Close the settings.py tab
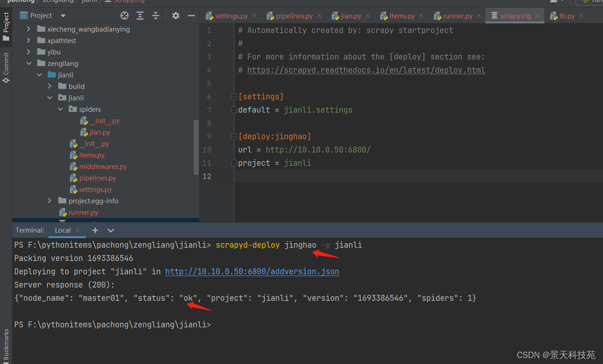Image resolution: width=603 pixels, height=364 pixels. (255, 16)
